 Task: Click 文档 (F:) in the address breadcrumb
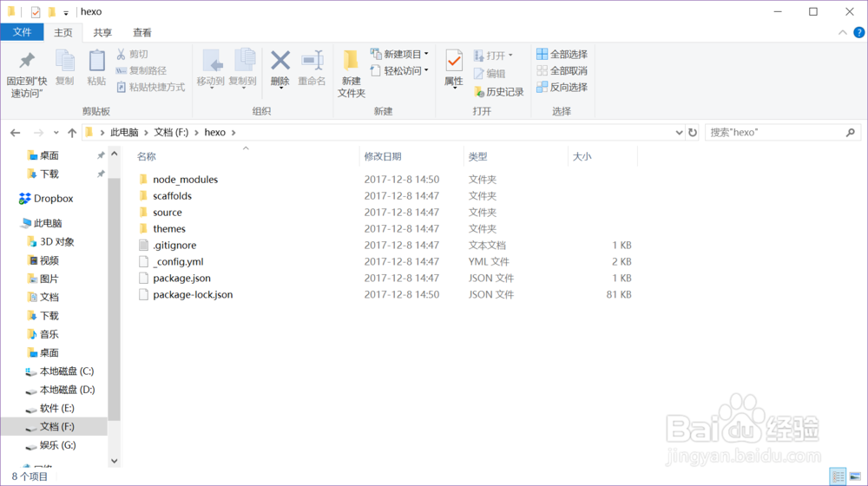pos(171,132)
